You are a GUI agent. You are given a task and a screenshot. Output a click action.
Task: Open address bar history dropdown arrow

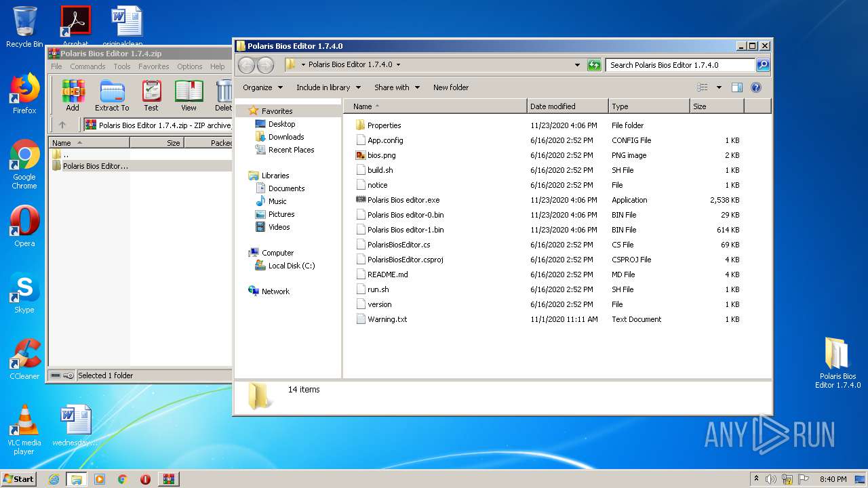point(577,65)
